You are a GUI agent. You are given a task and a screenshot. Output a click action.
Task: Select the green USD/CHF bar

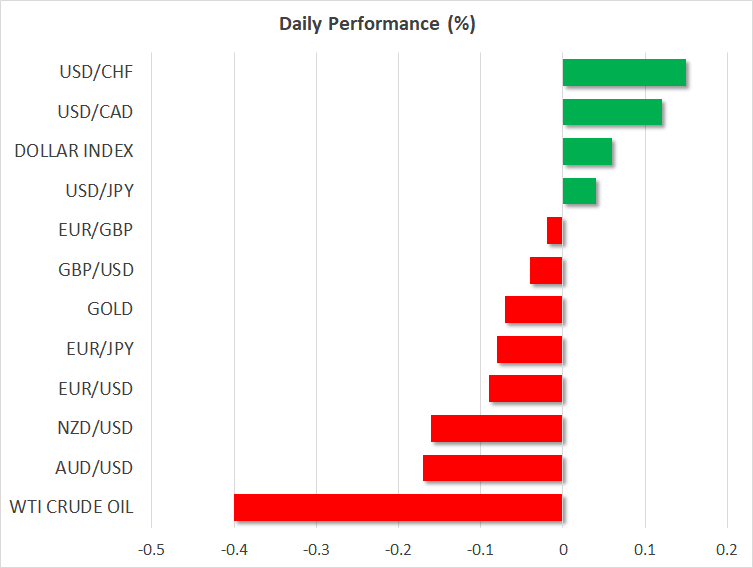(624, 72)
